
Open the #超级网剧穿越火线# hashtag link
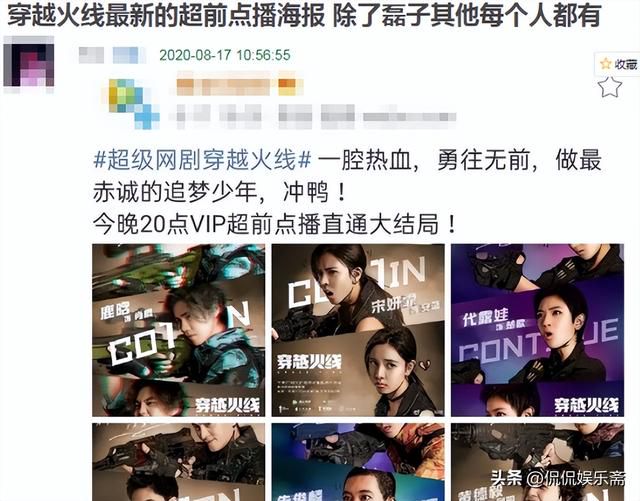[x=202, y=159]
